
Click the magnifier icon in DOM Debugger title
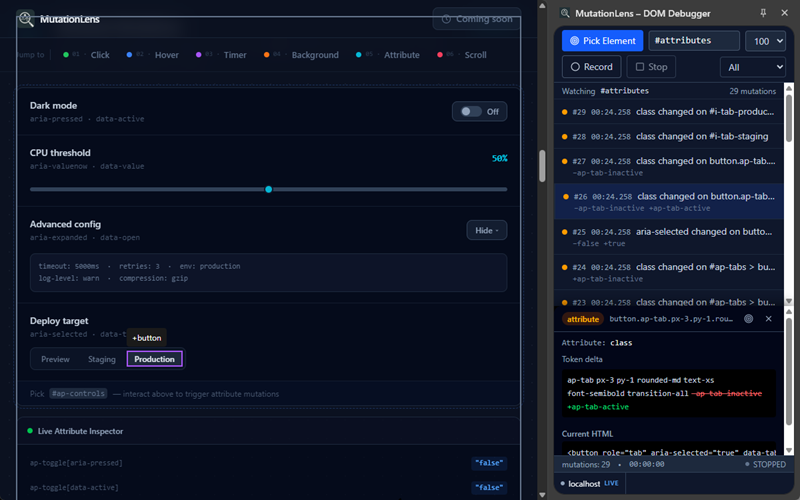coord(565,13)
